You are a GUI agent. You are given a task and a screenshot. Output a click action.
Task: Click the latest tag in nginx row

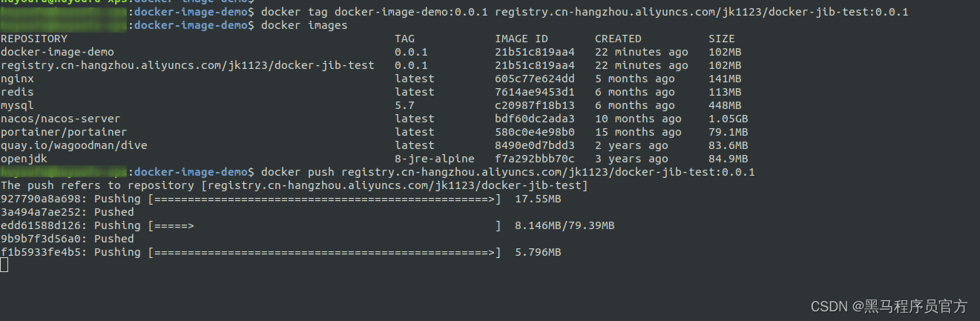tap(415, 79)
